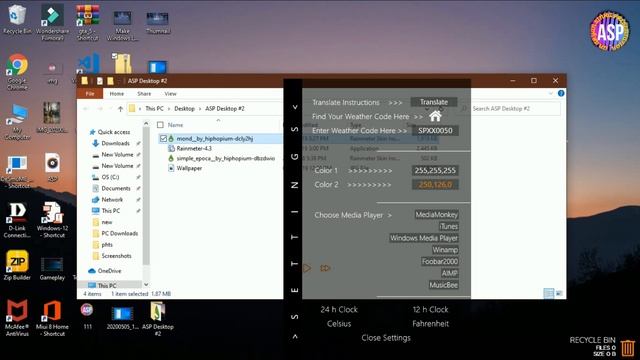Click This PC in the address breadcrumb
Image resolution: width=640 pixels, height=360 pixels.
(154, 109)
